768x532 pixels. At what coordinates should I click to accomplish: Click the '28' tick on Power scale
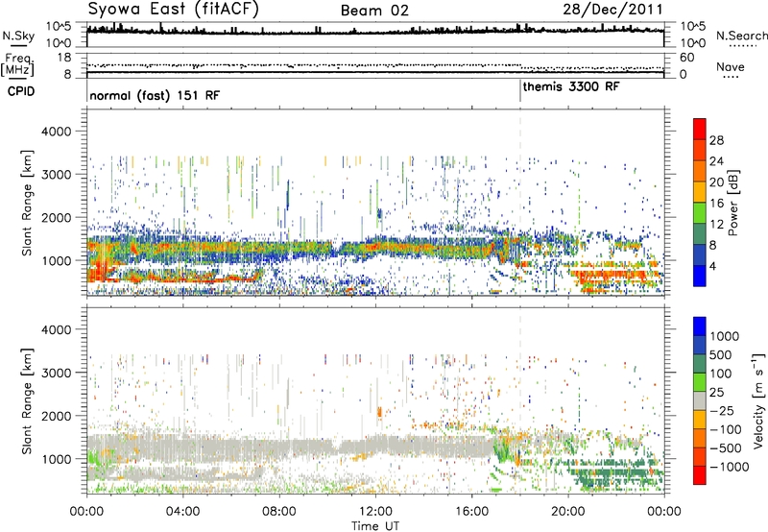pyautogui.click(x=716, y=140)
